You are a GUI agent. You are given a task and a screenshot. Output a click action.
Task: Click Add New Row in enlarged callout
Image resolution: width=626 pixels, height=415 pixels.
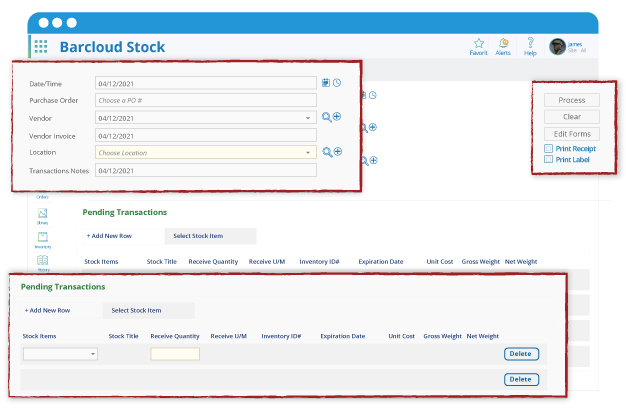48,310
